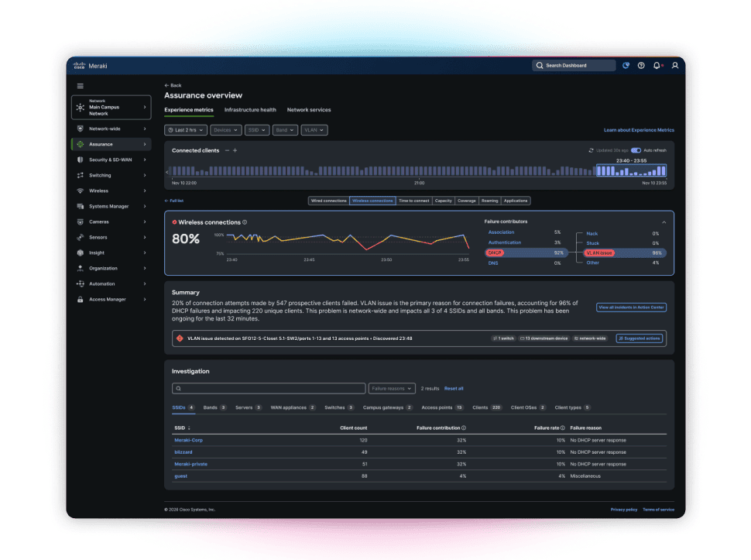Viewport: 751px width, 560px height.
Task: Click the Search Dashboard field
Action: coord(574,66)
